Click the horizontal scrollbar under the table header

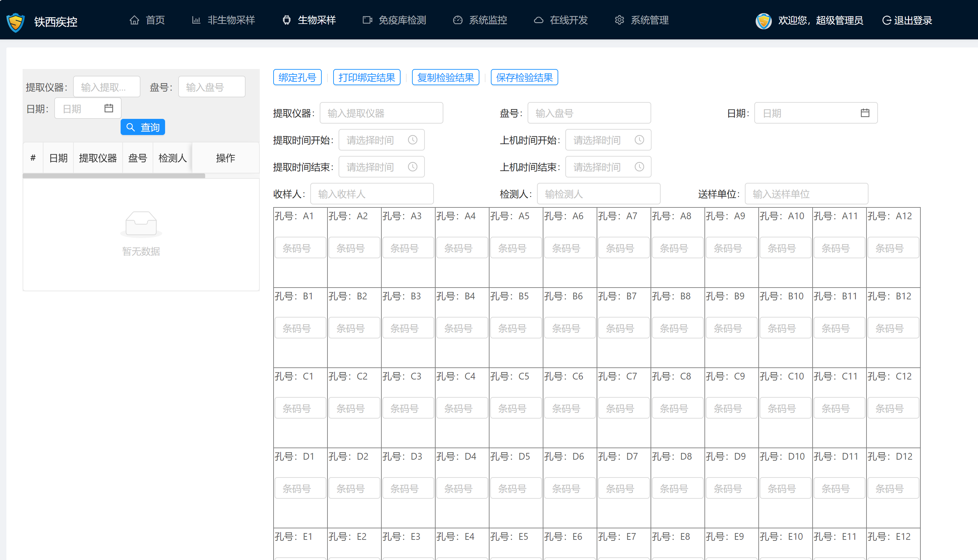pyautogui.click(x=114, y=176)
